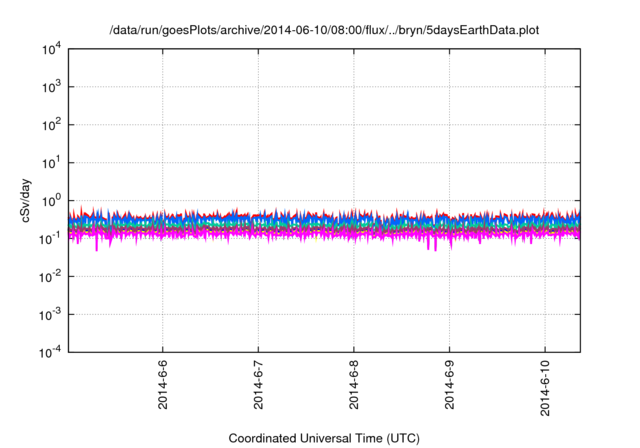Click the 10^0 y-axis tick label
The width and height of the screenshot is (640, 448).
pos(51,201)
